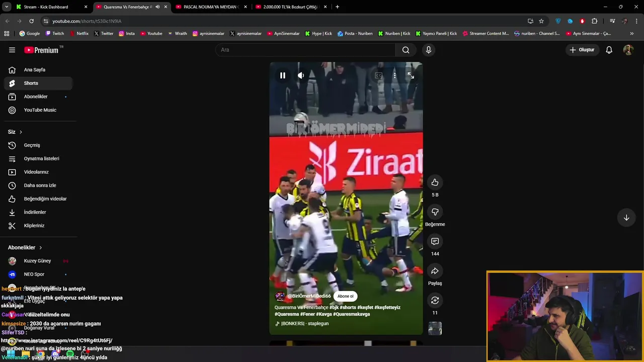644x362 pixels.
Task: Reload the current page
Action: click(31, 21)
